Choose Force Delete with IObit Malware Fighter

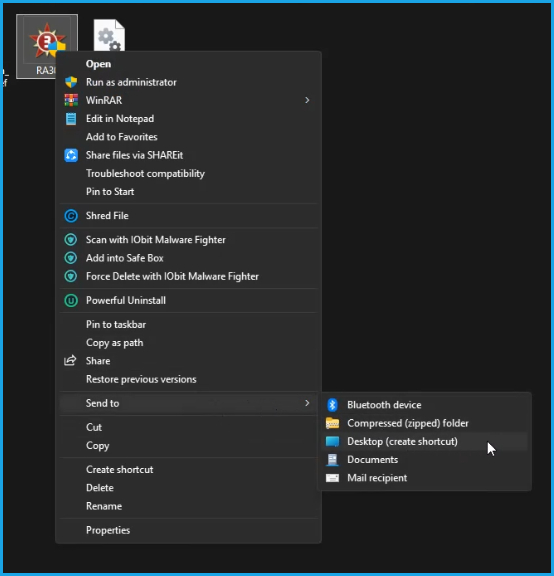pos(188,276)
